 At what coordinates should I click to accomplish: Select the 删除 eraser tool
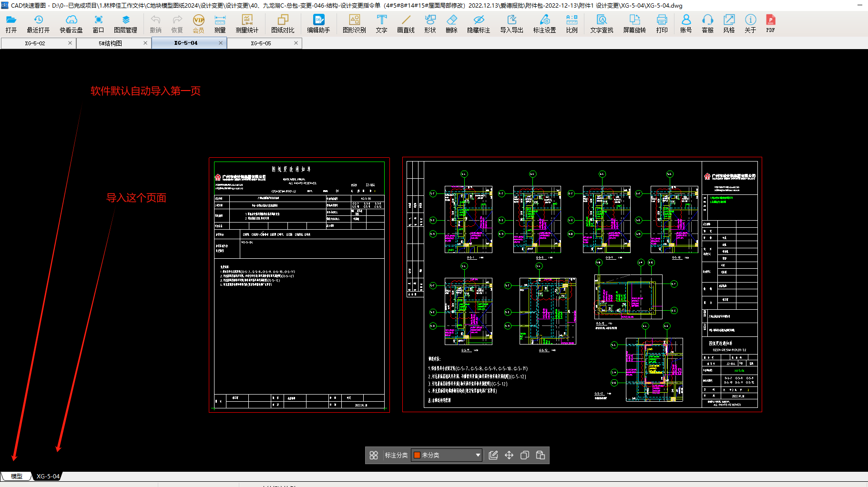[x=451, y=23]
